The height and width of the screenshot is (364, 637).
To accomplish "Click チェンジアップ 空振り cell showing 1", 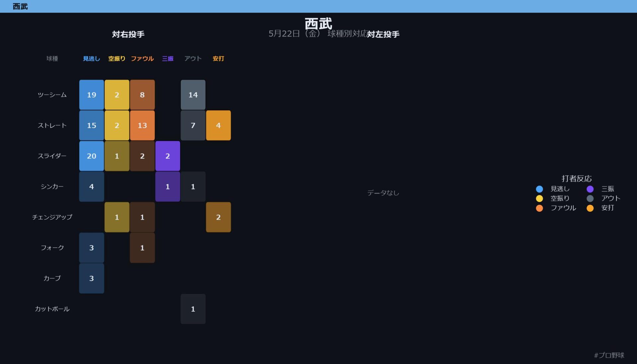I will point(117,217).
